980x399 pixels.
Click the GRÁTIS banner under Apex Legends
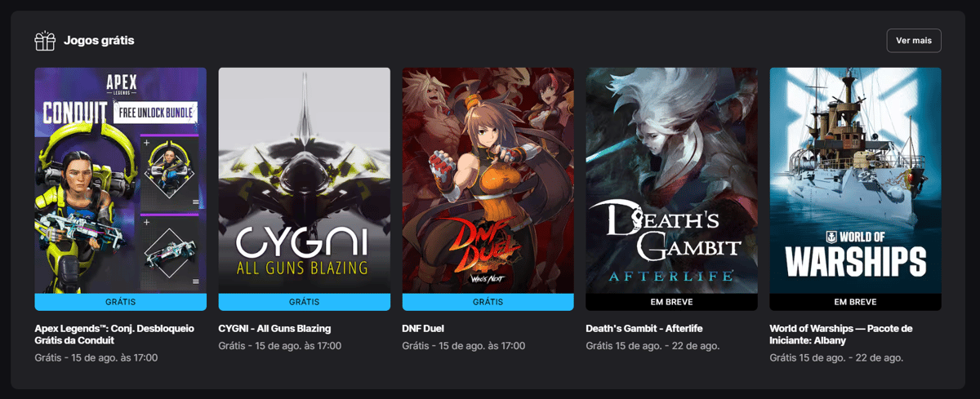point(120,302)
